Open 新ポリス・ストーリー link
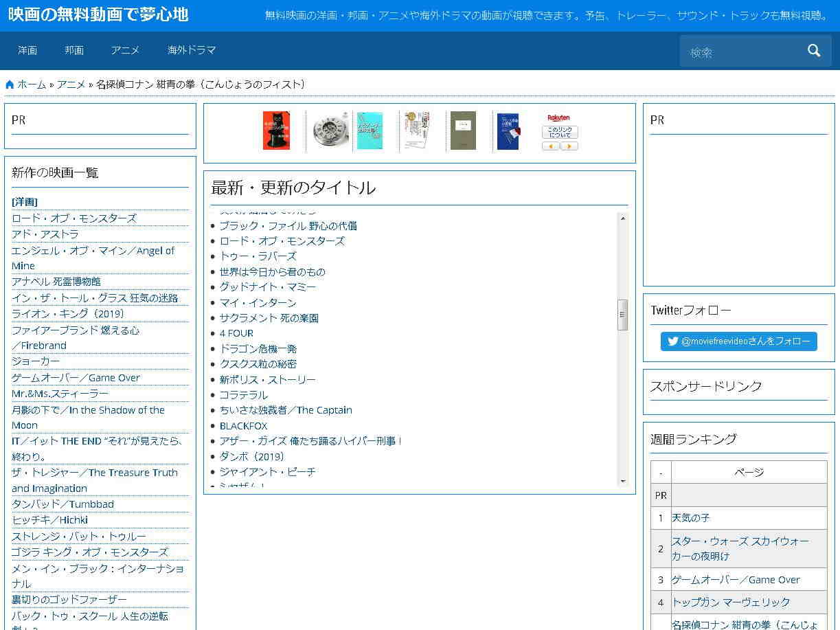The height and width of the screenshot is (630, 840). point(267,379)
